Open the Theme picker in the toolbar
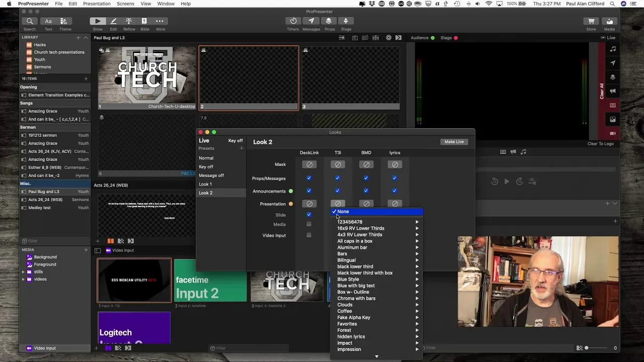Image resolution: width=644 pixels, height=362 pixels. pyautogui.click(x=64, y=21)
